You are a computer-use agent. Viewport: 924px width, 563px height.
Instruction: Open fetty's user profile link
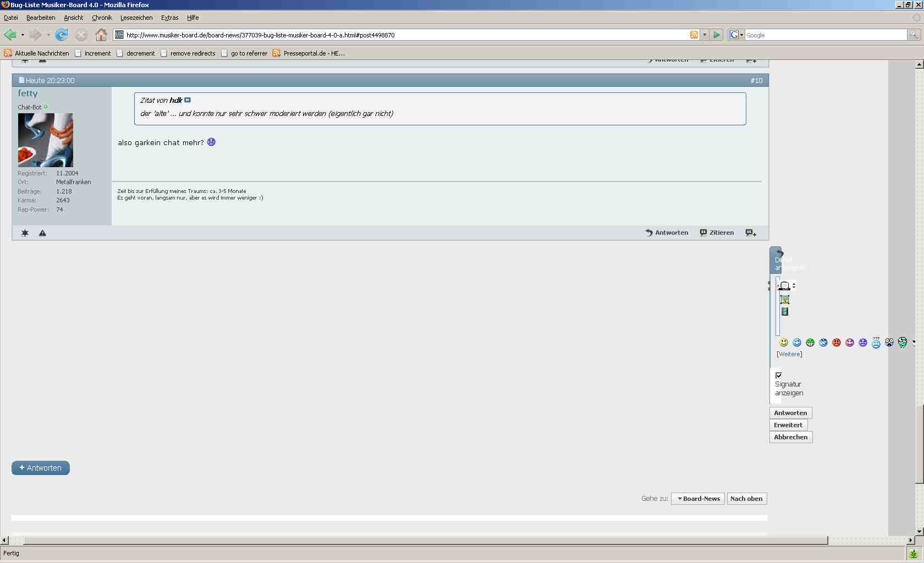(28, 93)
